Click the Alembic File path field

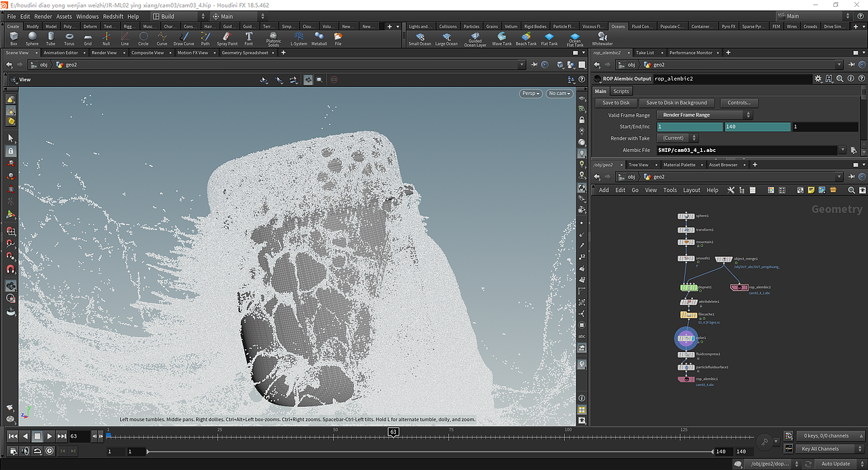click(x=747, y=150)
